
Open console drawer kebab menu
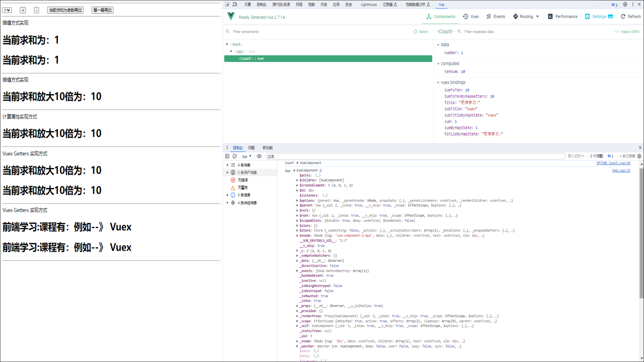tap(227, 147)
